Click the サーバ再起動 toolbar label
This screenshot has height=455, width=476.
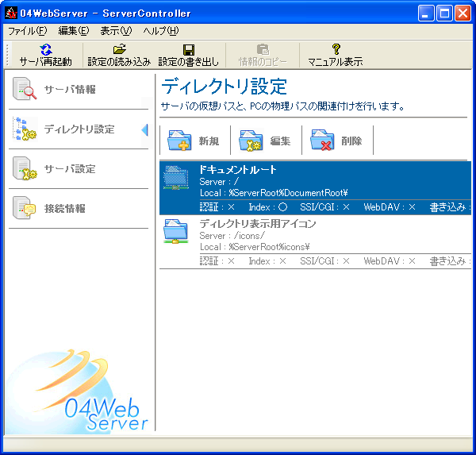point(46,62)
